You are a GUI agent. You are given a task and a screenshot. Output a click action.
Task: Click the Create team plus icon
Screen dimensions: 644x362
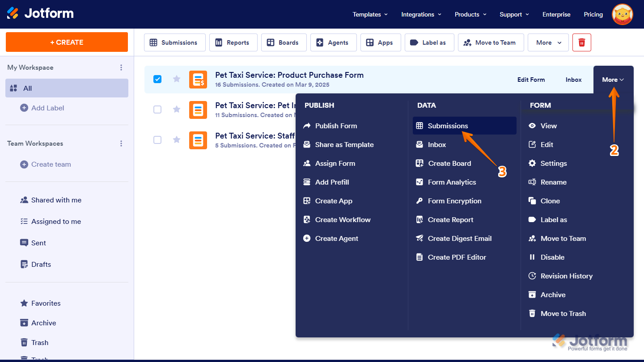(x=24, y=164)
